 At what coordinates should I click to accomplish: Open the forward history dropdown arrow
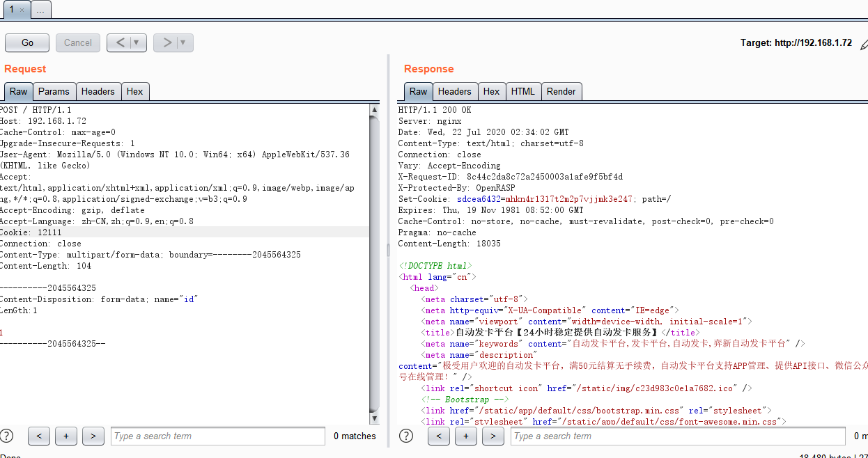[184, 42]
